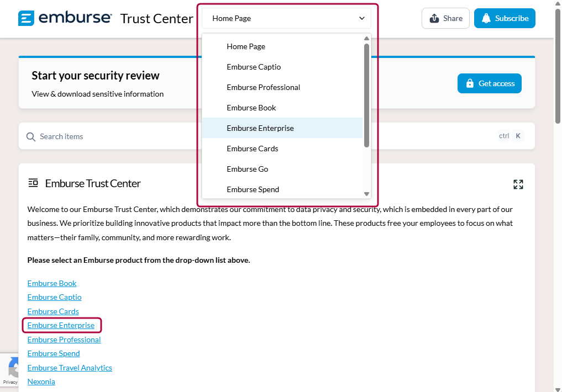Click the dropdown list scroll-up arrow

coord(366,39)
